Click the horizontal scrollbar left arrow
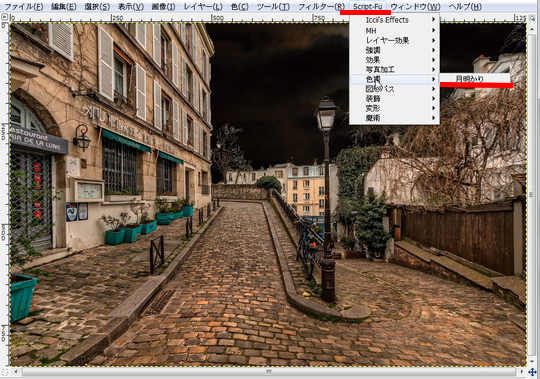The image size is (540, 379). tap(15, 372)
